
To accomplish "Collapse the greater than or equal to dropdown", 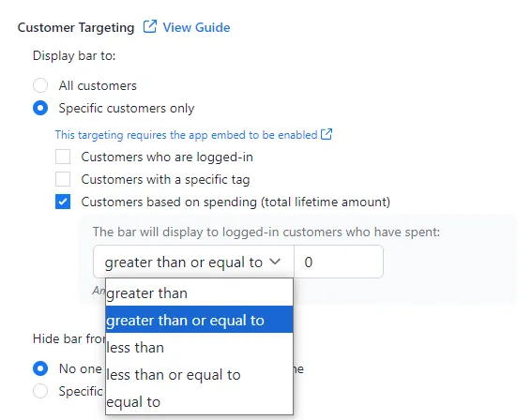I will pyautogui.click(x=193, y=262).
